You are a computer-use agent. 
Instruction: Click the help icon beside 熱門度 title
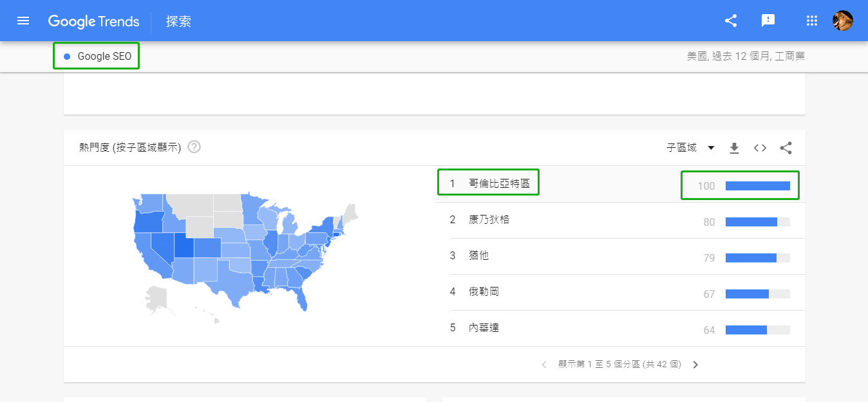point(194,147)
